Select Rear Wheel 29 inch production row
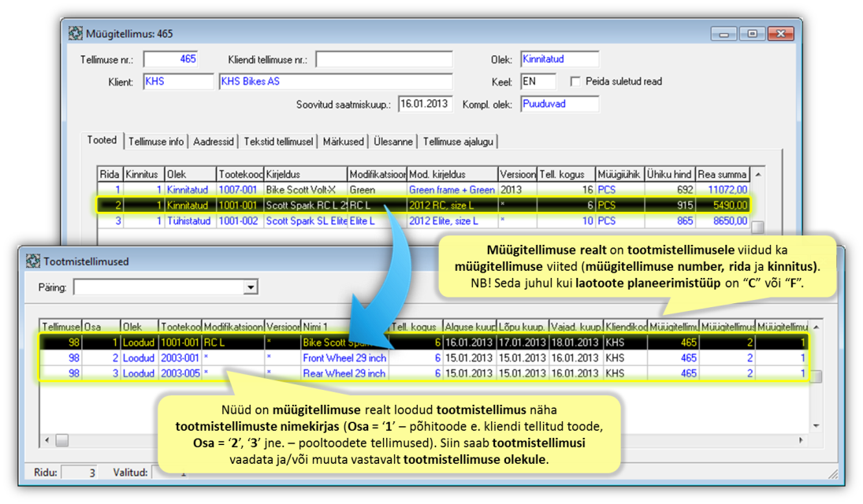The image size is (863, 504). [x=424, y=373]
